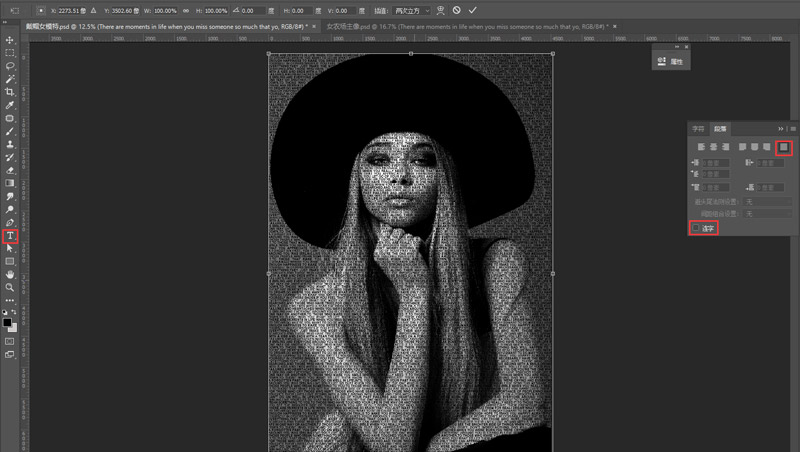
Task: Open the Paragraph panel flyout menu
Action: pos(792,129)
